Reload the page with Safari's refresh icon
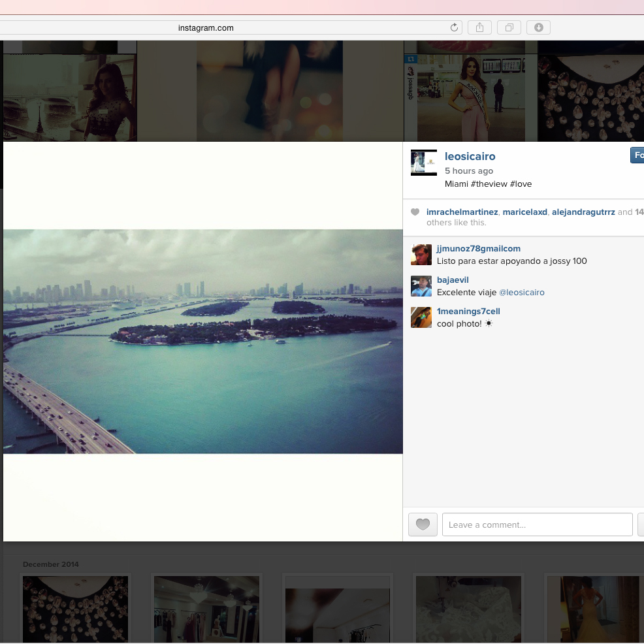This screenshot has width=644, height=644. click(x=454, y=27)
